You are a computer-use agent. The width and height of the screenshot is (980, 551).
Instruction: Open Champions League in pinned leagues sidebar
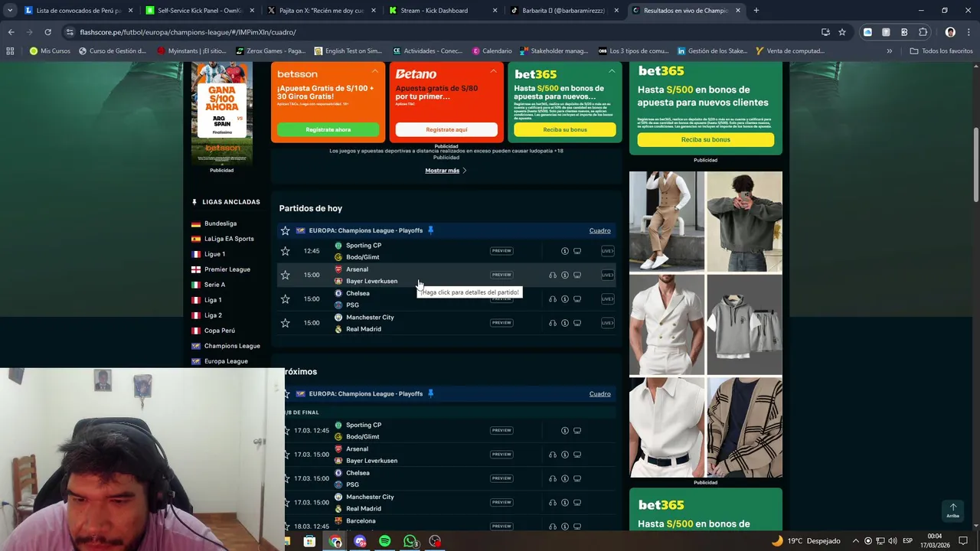pos(232,346)
